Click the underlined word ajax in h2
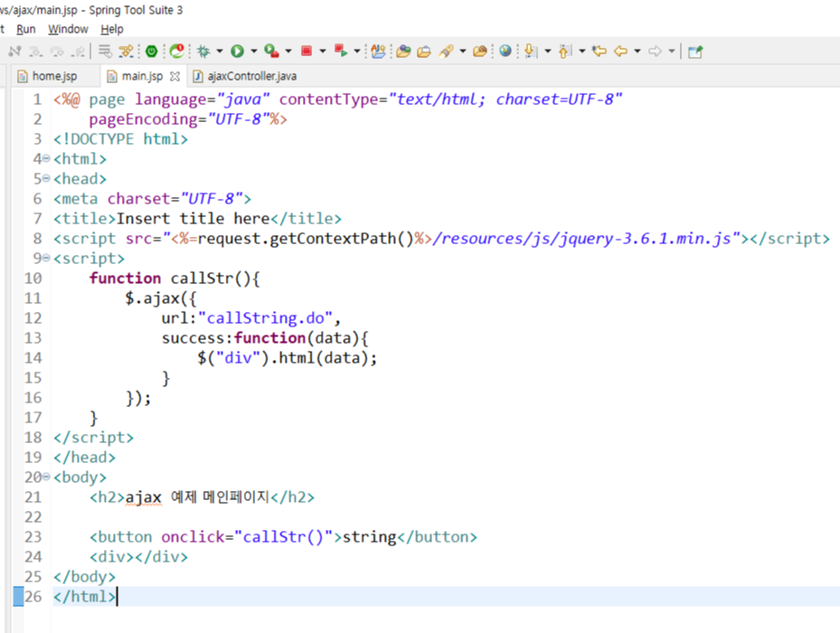 [143, 497]
